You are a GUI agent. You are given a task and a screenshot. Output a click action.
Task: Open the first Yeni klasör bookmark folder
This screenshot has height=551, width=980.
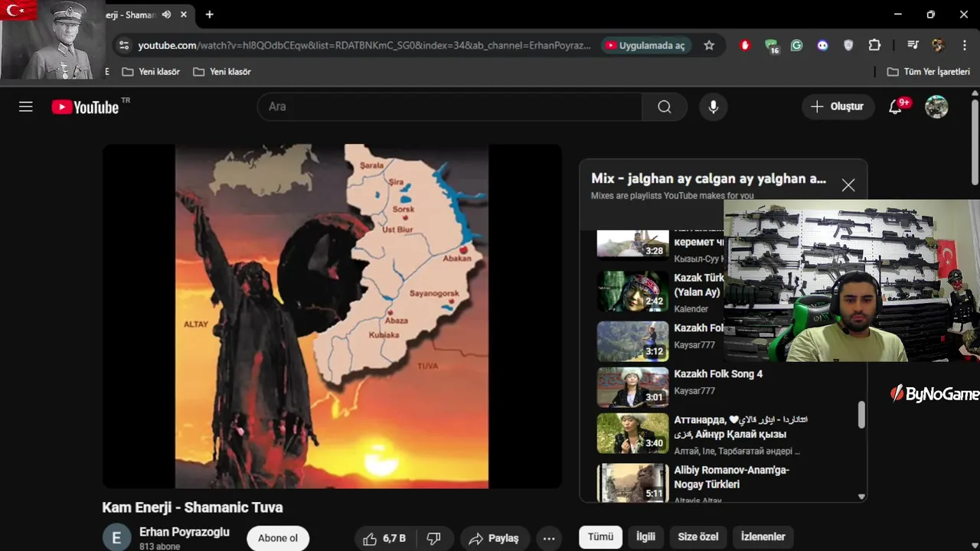[x=151, y=71]
